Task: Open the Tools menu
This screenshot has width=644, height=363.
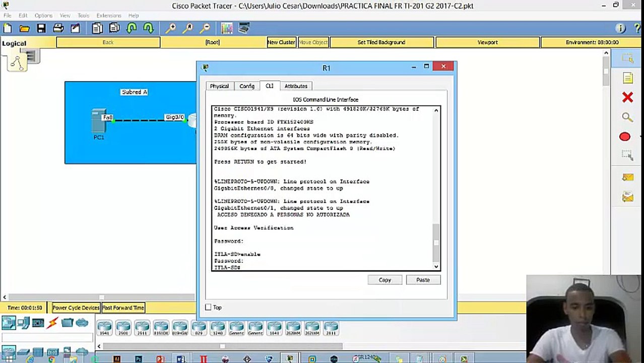Action: click(x=83, y=16)
